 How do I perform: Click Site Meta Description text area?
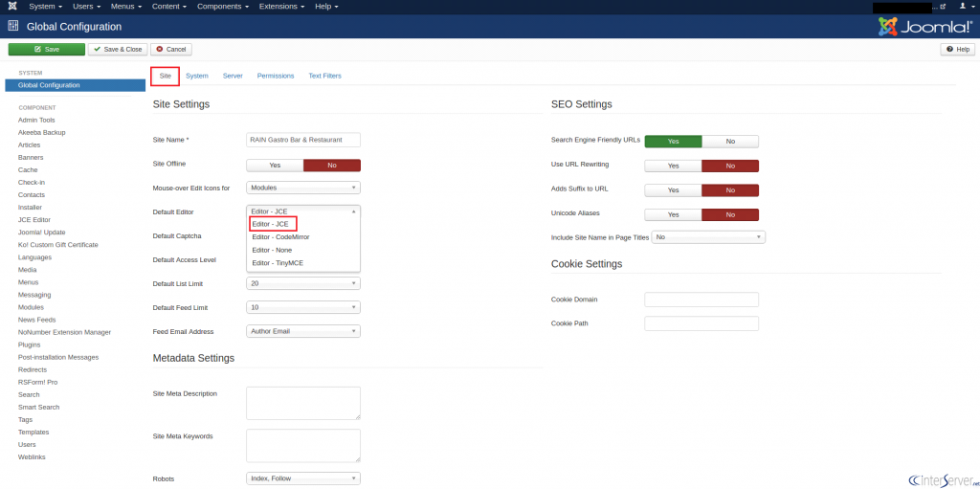[x=303, y=403]
